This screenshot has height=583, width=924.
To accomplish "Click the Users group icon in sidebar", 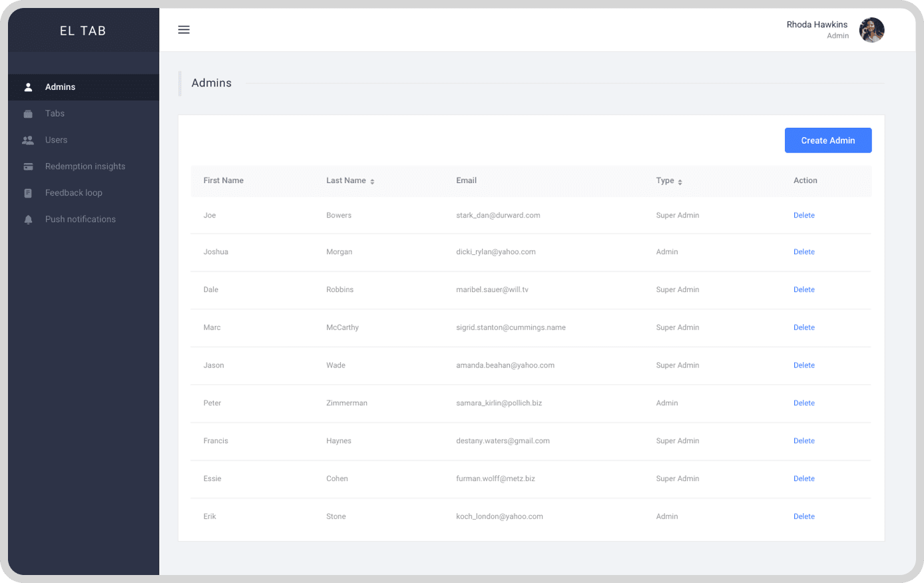I will pos(28,140).
